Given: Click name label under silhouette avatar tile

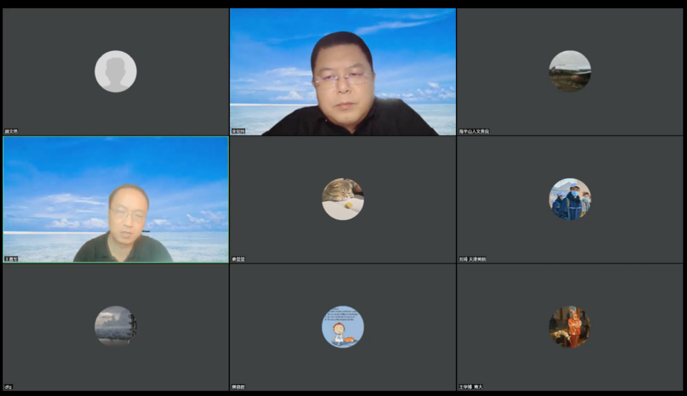Looking at the screenshot, I should click(11, 131).
